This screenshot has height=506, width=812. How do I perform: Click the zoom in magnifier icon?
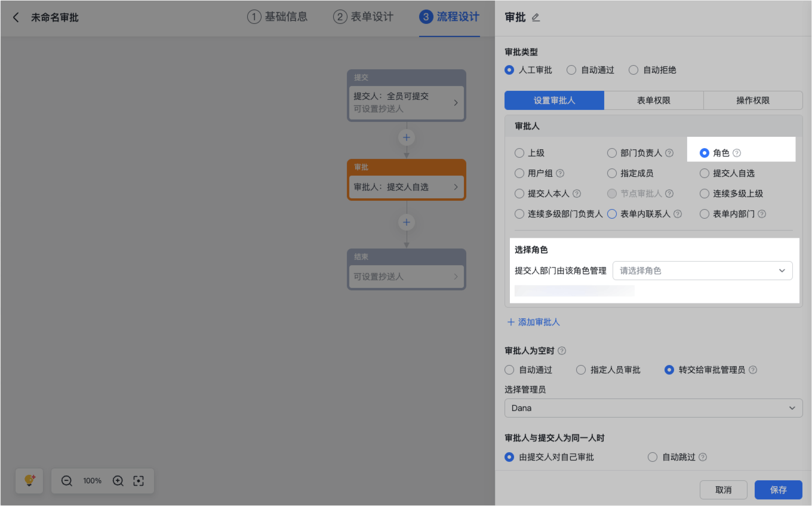(118, 481)
